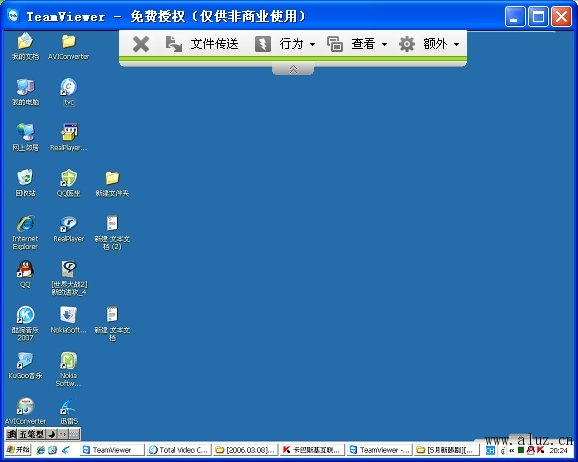Viewport: 578px width, 462px height.
Task: Select the AVIConverter disc shortcut on the desktop
Action: [x=25, y=411]
